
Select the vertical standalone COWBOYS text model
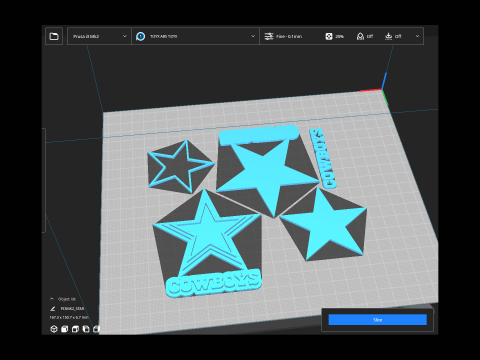point(323,158)
